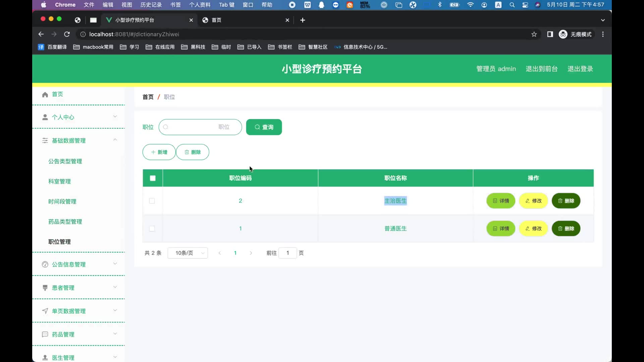Click 退出到前台 link
This screenshot has width=644, height=362.
coord(541,69)
